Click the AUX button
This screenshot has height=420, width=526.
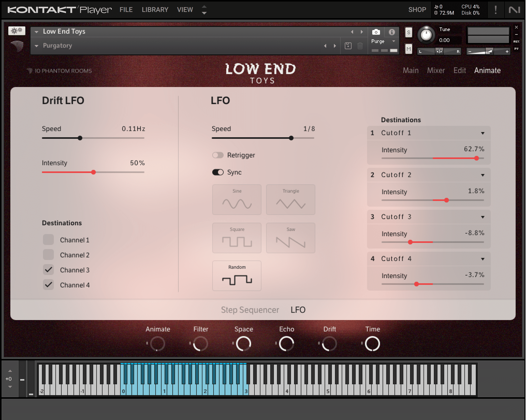point(516,41)
